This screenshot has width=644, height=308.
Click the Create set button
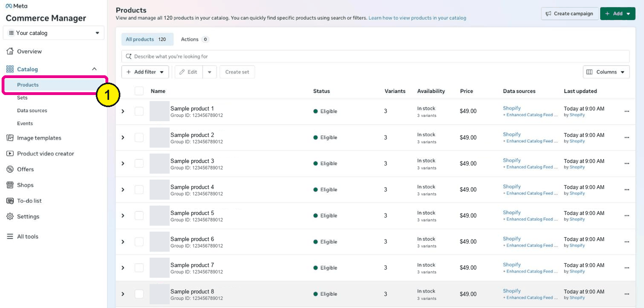(237, 72)
